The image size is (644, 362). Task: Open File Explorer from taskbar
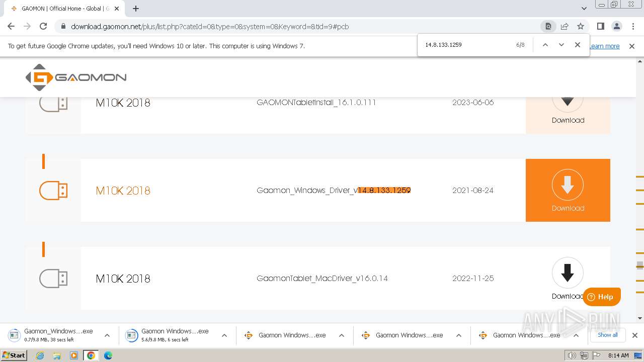[x=57, y=355]
